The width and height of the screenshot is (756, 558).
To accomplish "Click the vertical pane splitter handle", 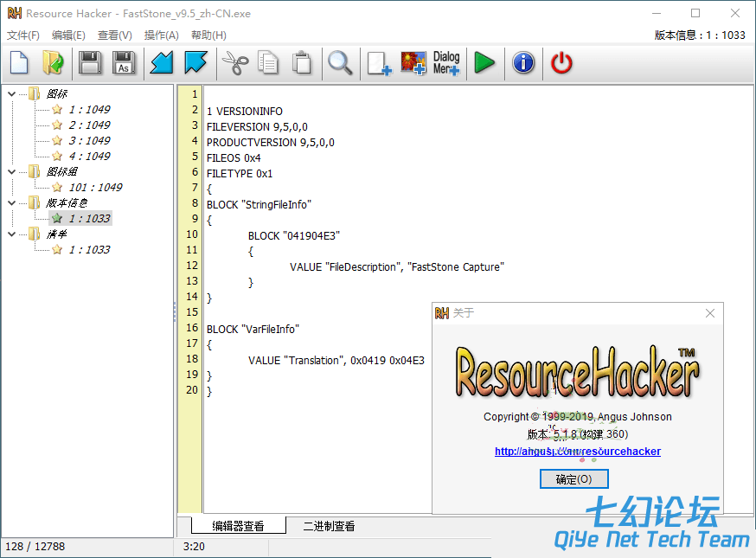I will click(175, 311).
